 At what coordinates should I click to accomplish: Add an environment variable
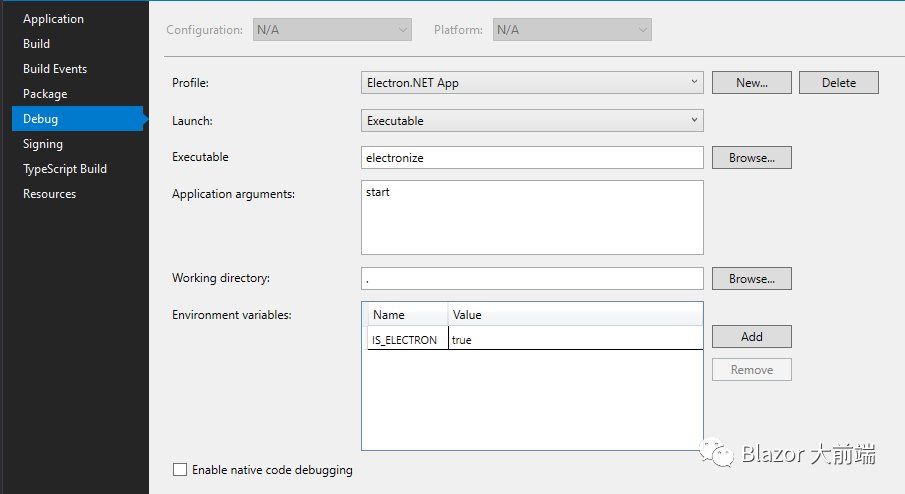751,336
